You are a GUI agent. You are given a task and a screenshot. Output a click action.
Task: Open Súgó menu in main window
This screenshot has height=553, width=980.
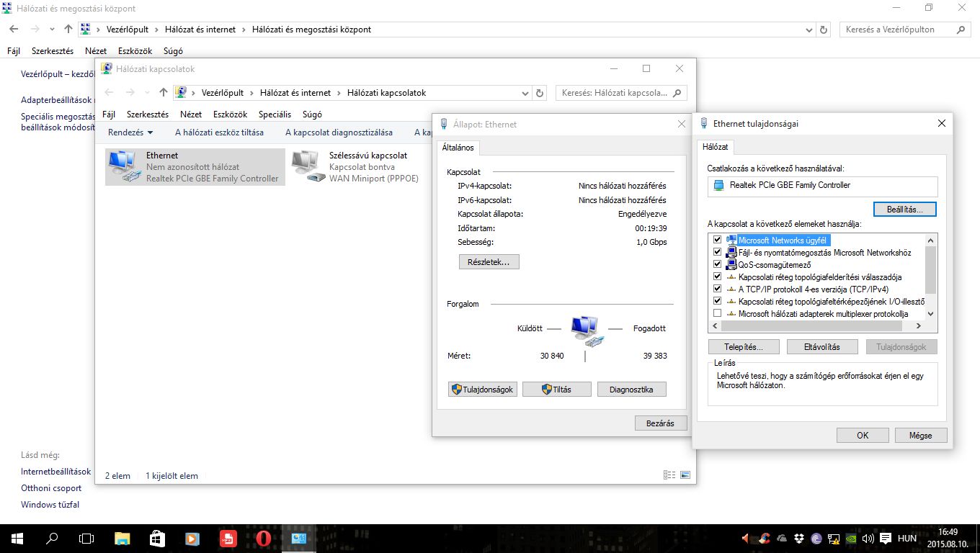[x=173, y=51]
